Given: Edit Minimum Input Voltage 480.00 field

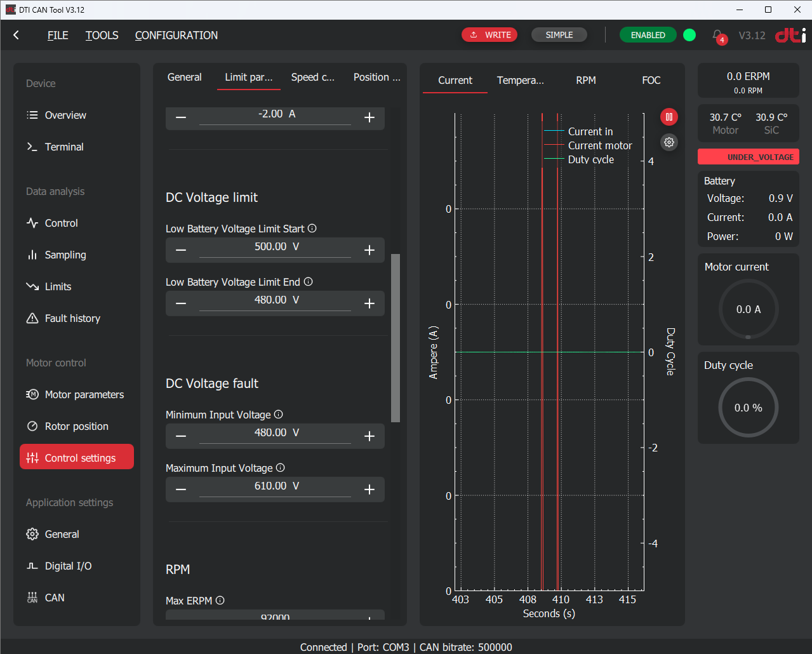Looking at the screenshot, I should pos(275,434).
